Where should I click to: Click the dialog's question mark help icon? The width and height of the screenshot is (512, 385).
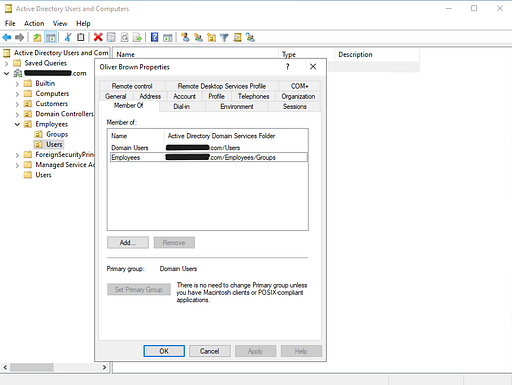[288, 67]
